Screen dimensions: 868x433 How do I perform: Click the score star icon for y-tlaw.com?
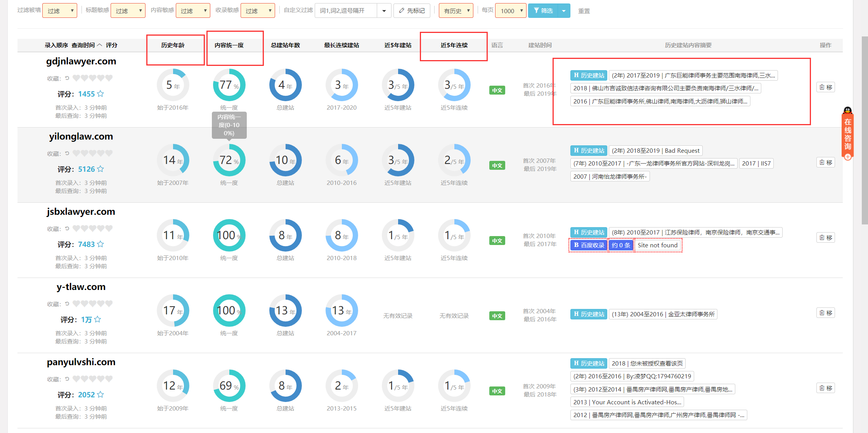click(x=97, y=319)
